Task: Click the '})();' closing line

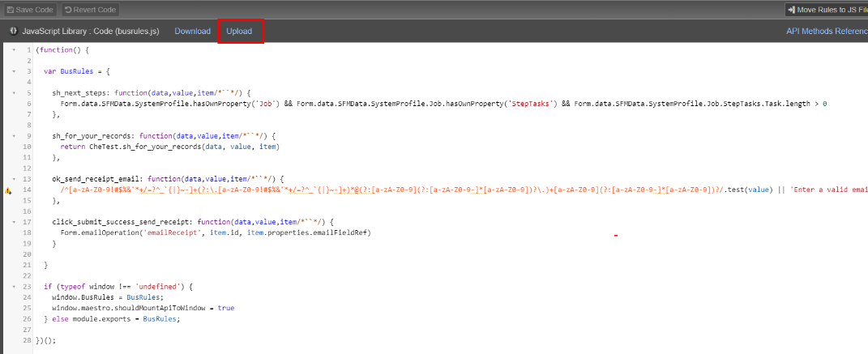Action: click(46, 340)
